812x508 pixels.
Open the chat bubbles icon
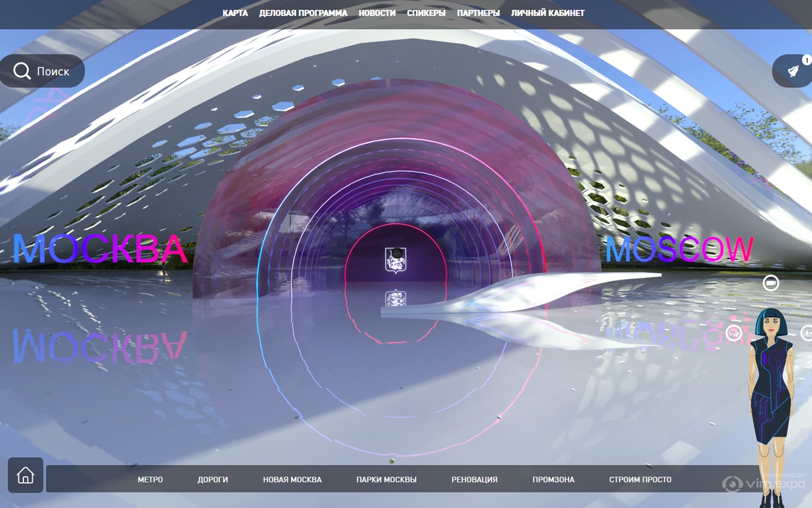coord(733,333)
